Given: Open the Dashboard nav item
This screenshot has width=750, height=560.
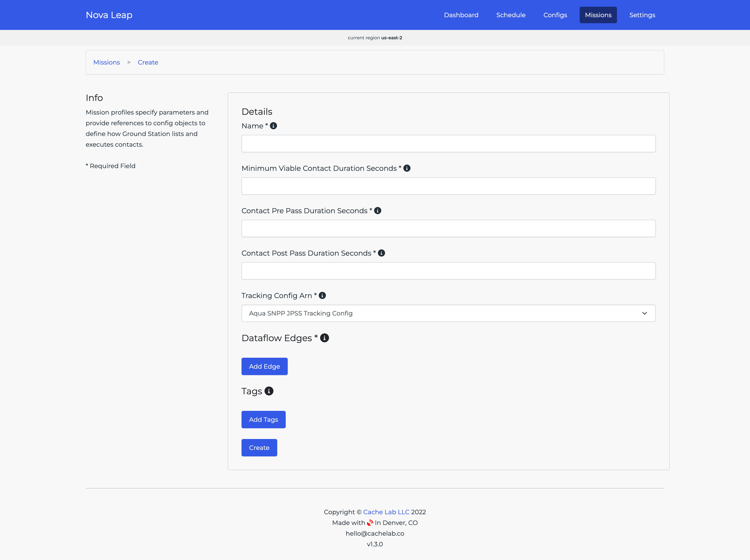Looking at the screenshot, I should [461, 15].
